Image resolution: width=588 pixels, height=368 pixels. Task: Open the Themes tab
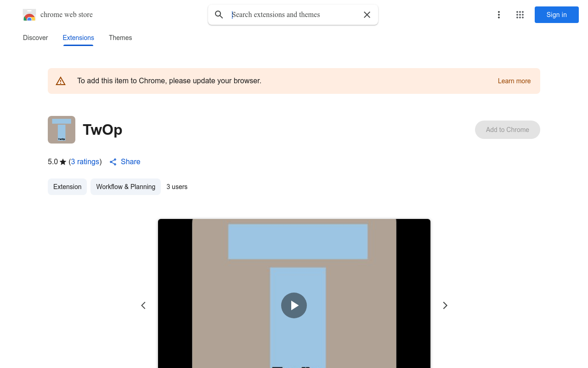click(x=120, y=38)
